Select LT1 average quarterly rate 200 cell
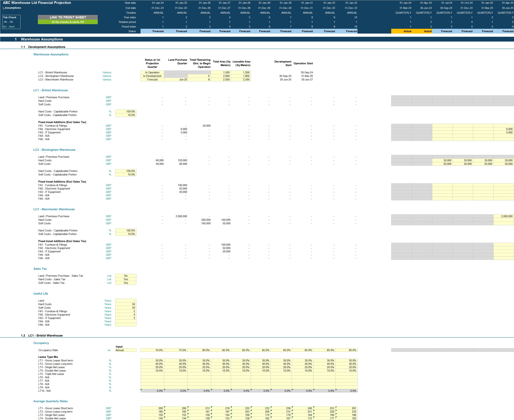The width and height of the screenshot is (514, 420). [x=152, y=408]
